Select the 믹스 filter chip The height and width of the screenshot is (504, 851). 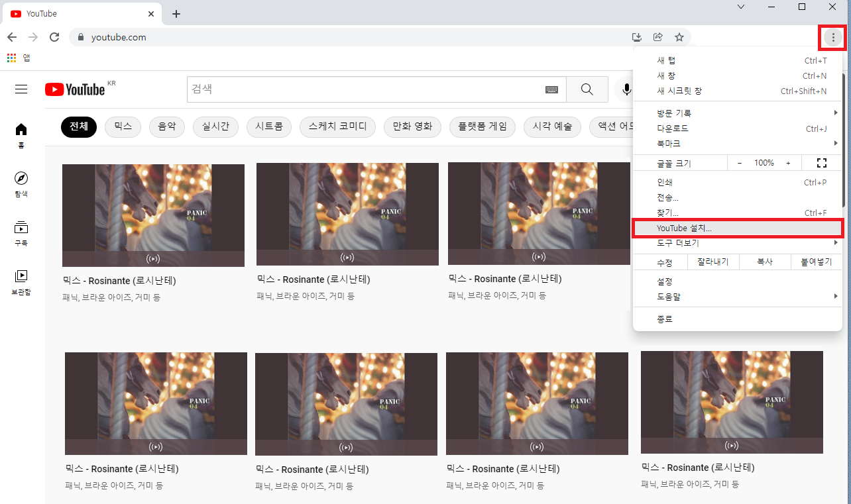tap(123, 126)
